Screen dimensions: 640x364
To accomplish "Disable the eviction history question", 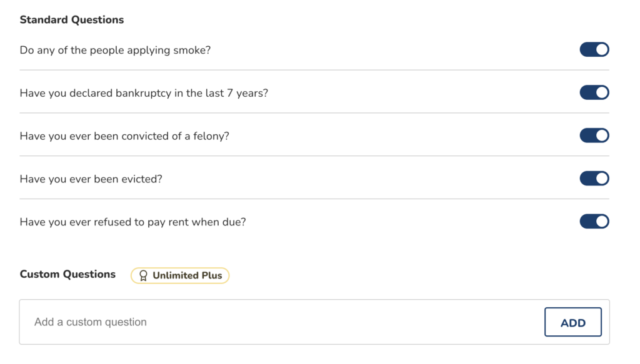I will click(x=593, y=178).
